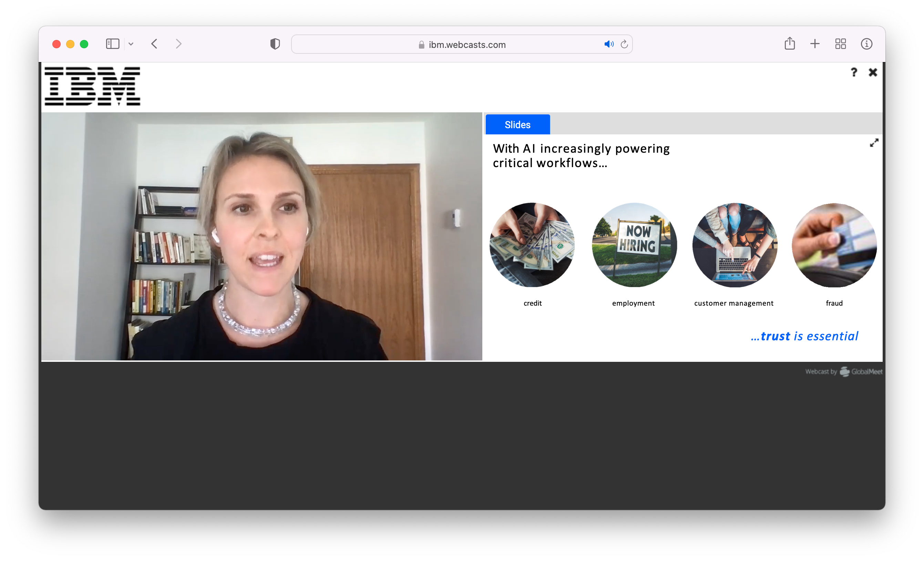Open the Share menu icon
This screenshot has height=561, width=924.
790,43
